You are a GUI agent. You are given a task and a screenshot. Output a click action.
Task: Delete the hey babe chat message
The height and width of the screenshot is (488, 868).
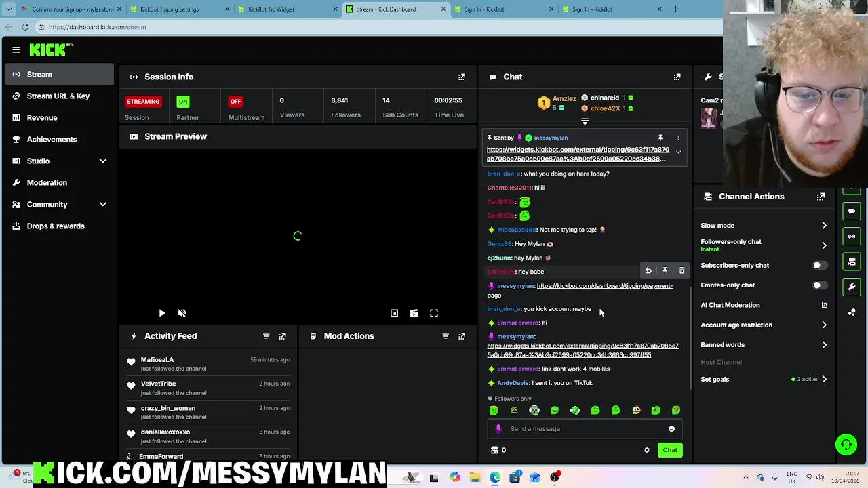pyautogui.click(x=682, y=270)
